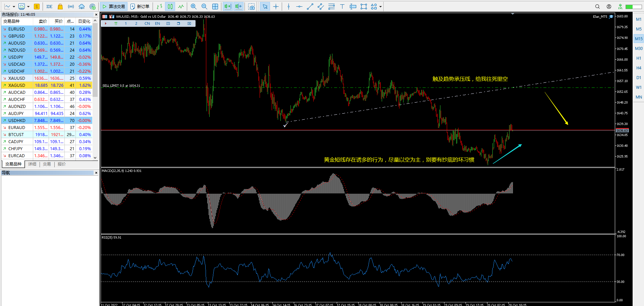Open the Signals broadcast icon
644x306 pixels.
pyautogui.click(x=71, y=6)
